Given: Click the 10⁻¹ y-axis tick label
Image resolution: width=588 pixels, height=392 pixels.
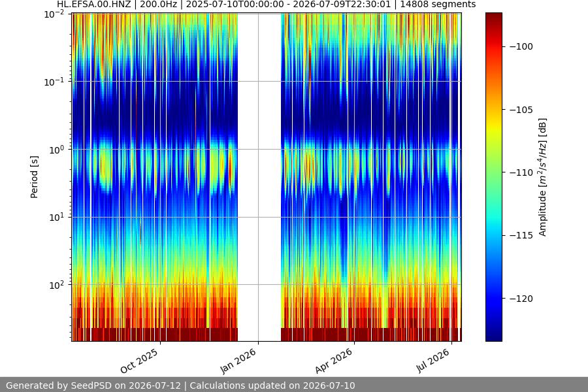Looking at the screenshot, I should point(55,82).
